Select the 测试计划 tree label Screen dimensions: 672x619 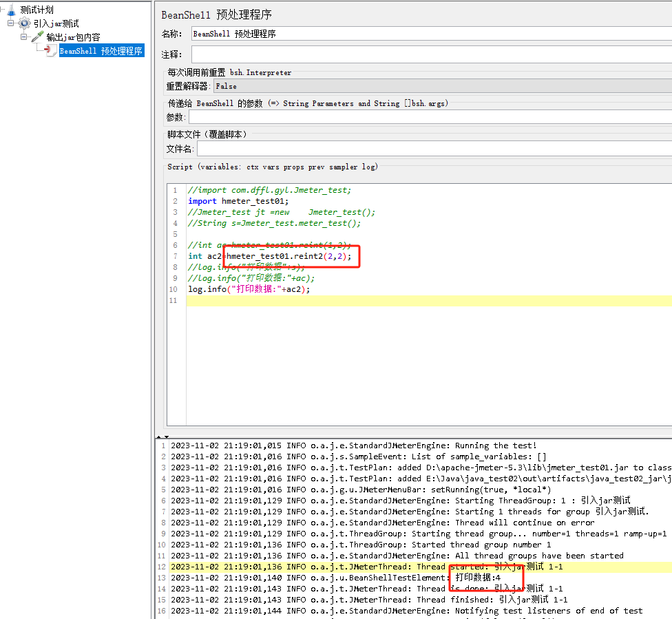pyautogui.click(x=37, y=10)
